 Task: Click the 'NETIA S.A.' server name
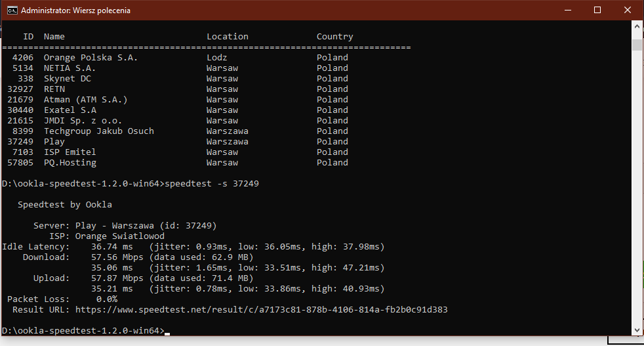point(70,68)
